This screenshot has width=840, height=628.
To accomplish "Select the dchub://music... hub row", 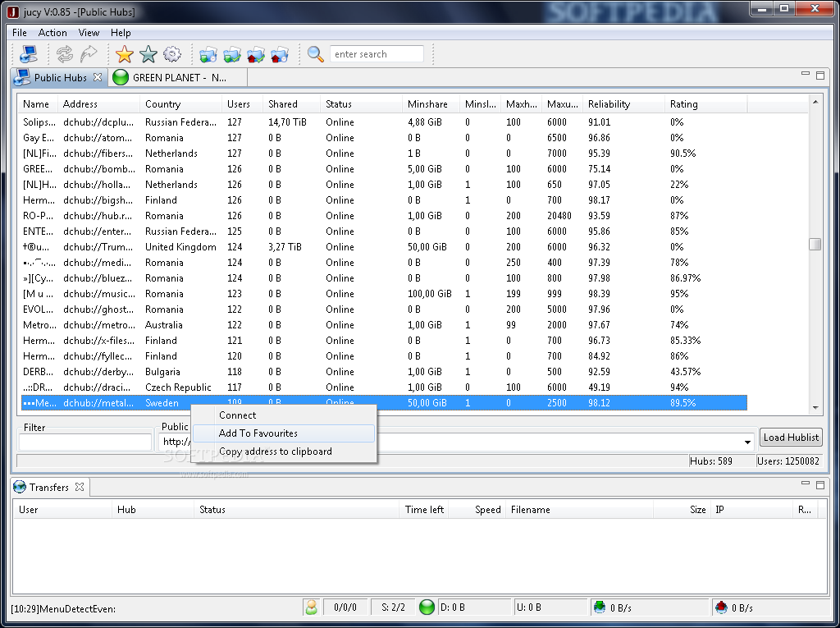I will coord(384,294).
